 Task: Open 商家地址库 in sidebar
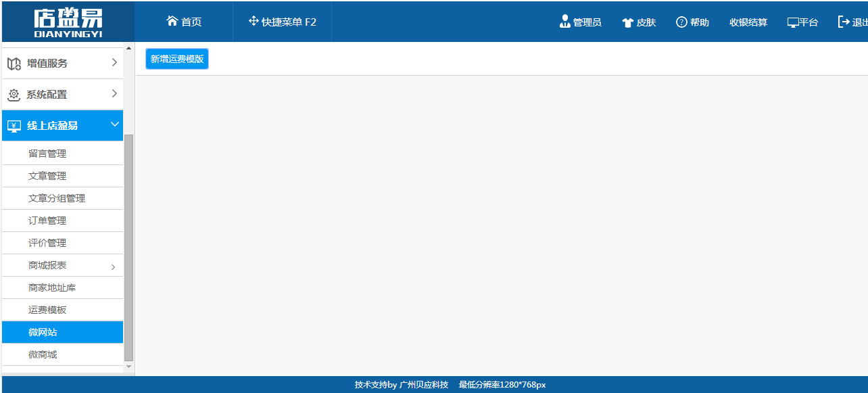pyautogui.click(x=63, y=287)
